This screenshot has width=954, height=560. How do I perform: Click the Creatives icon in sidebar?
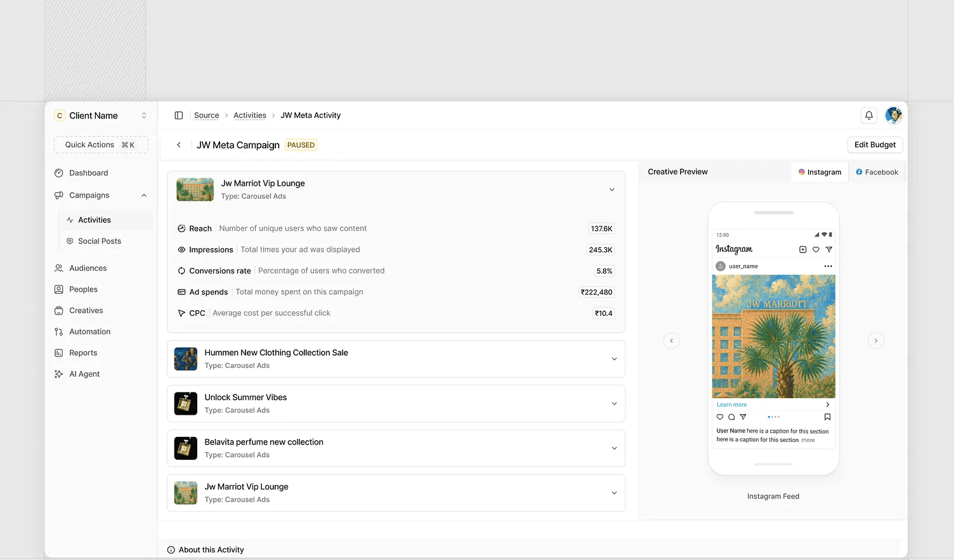click(x=59, y=311)
